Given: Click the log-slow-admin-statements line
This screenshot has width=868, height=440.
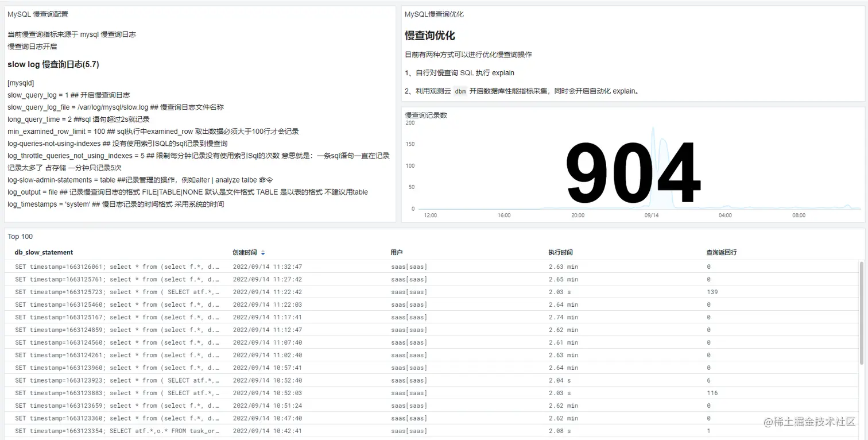Looking at the screenshot, I should [140, 180].
